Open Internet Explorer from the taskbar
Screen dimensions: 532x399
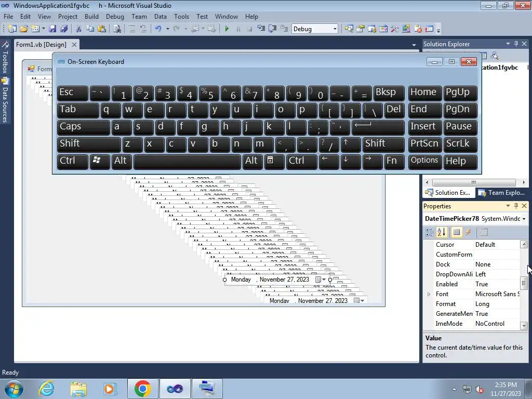coord(46,389)
